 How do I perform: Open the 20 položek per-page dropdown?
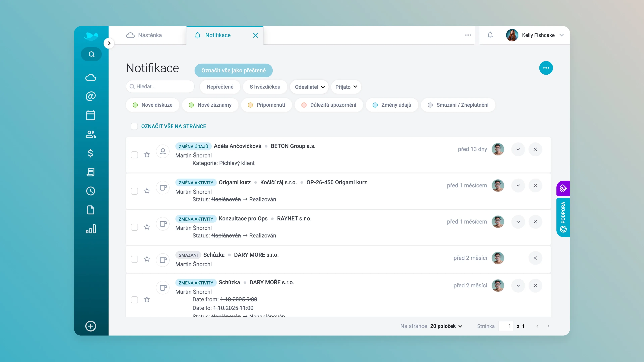(x=446, y=326)
